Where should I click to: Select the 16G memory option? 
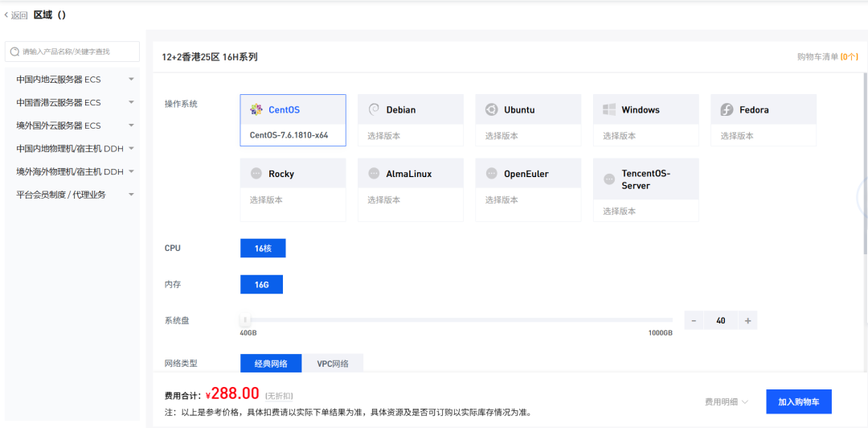coord(261,285)
